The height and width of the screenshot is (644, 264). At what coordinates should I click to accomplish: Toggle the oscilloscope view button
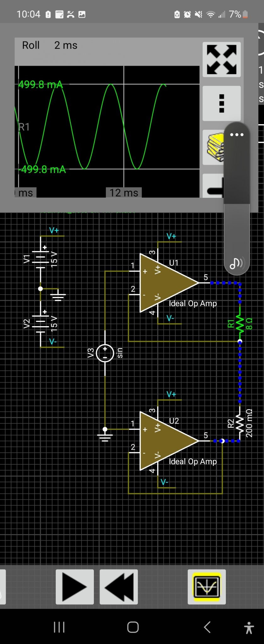[207, 587]
